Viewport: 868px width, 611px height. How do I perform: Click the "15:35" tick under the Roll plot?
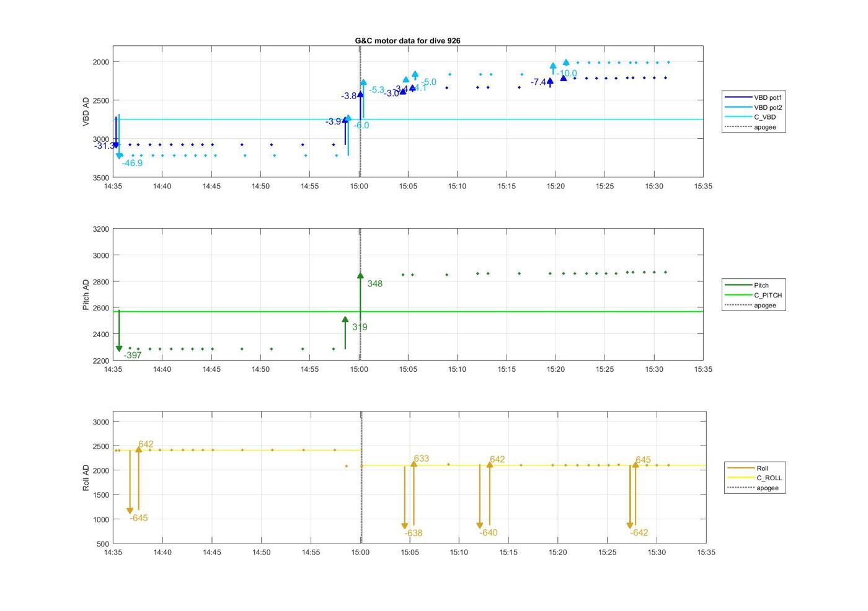coord(706,552)
